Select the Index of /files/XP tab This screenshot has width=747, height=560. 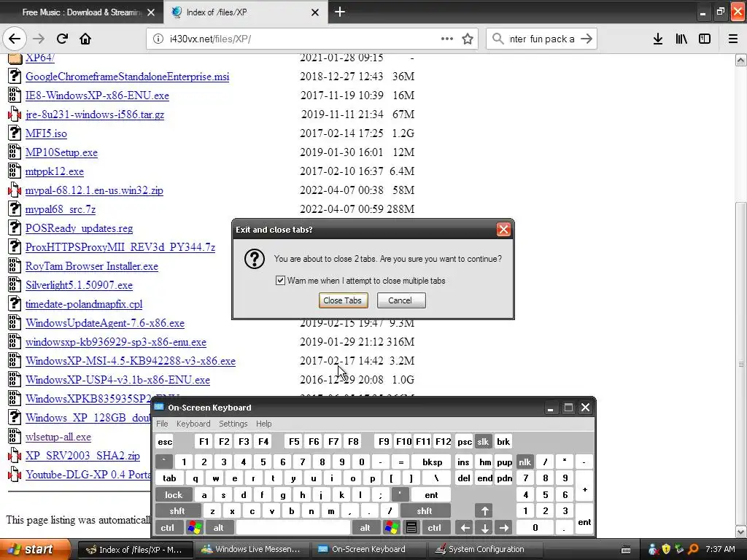tap(245, 12)
